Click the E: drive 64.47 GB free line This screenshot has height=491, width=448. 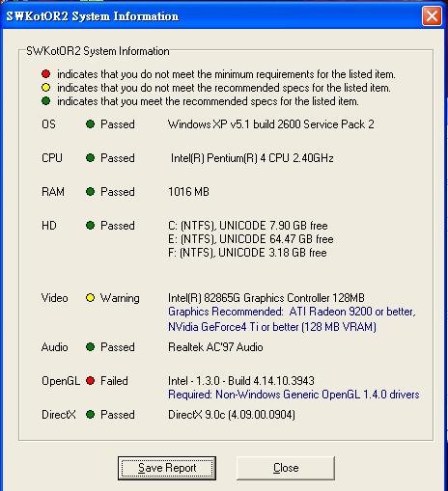coord(251,239)
